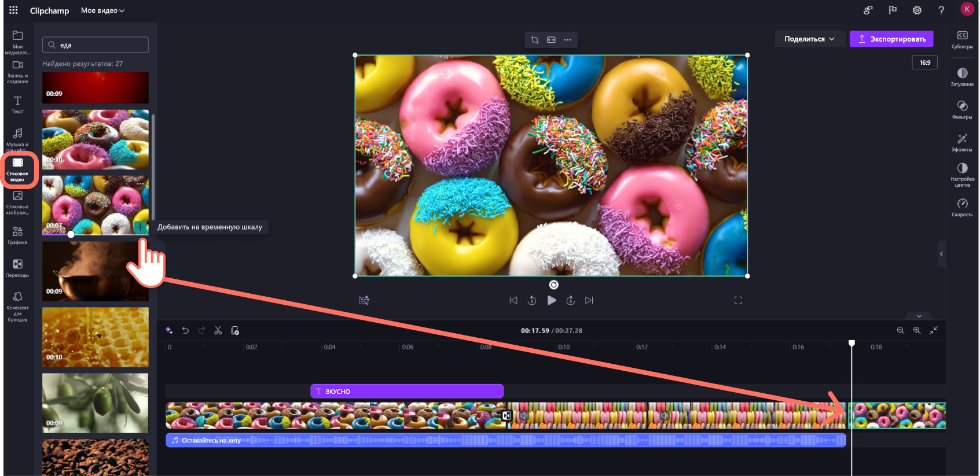Select Оставайтесь на лету audio track

pos(506,440)
